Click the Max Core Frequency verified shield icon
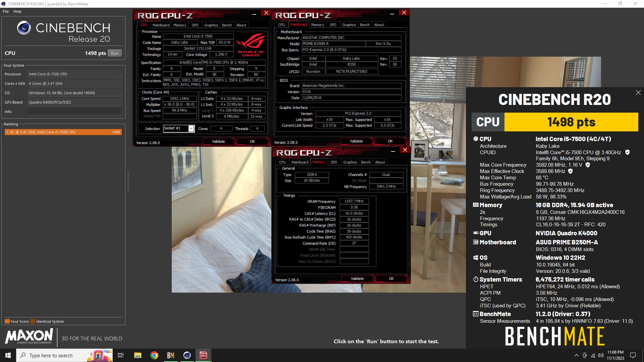Screen dimensions: 644x362 tap(588, 165)
